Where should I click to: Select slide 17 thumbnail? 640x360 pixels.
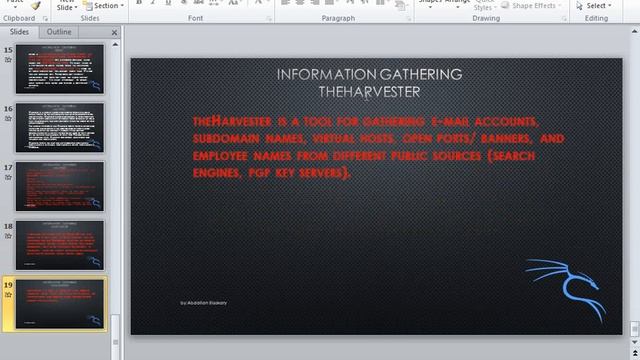coord(60,187)
